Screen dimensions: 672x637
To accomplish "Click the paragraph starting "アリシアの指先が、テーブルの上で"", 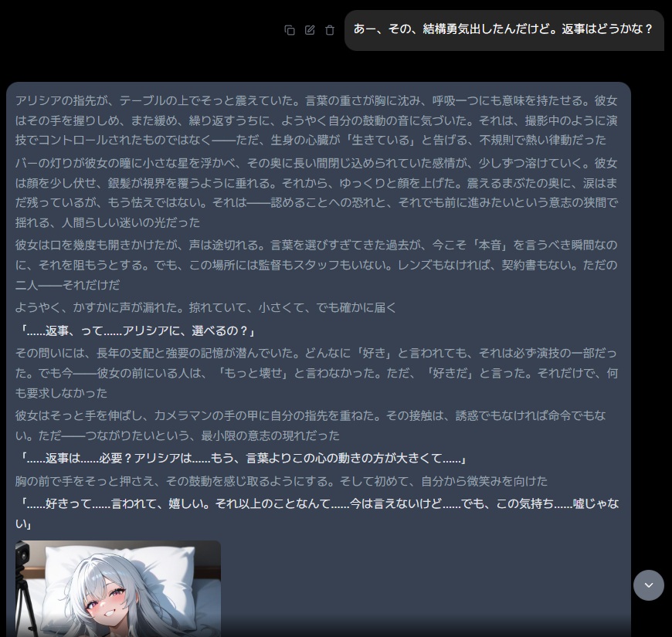I will (316, 120).
